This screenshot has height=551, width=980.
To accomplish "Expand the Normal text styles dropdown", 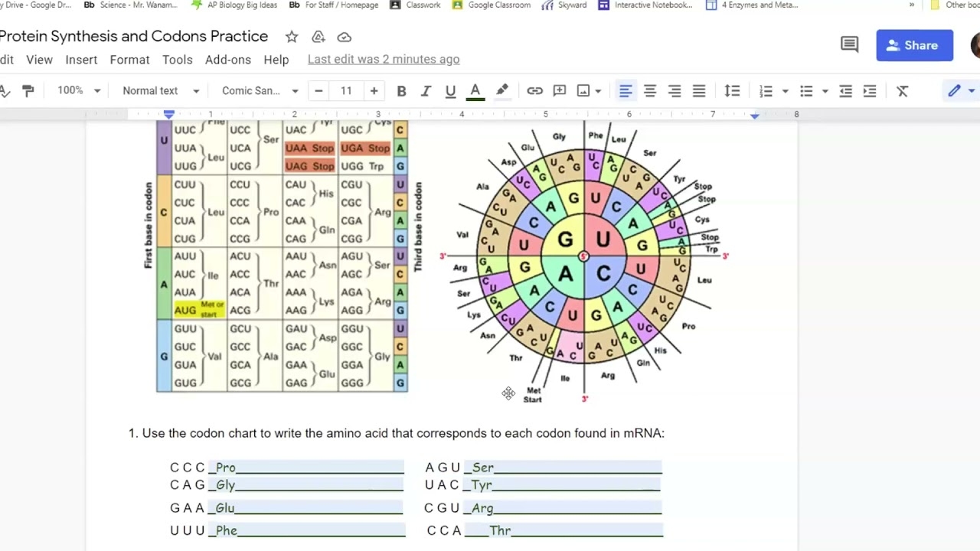I will pyautogui.click(x=158, y=90).
